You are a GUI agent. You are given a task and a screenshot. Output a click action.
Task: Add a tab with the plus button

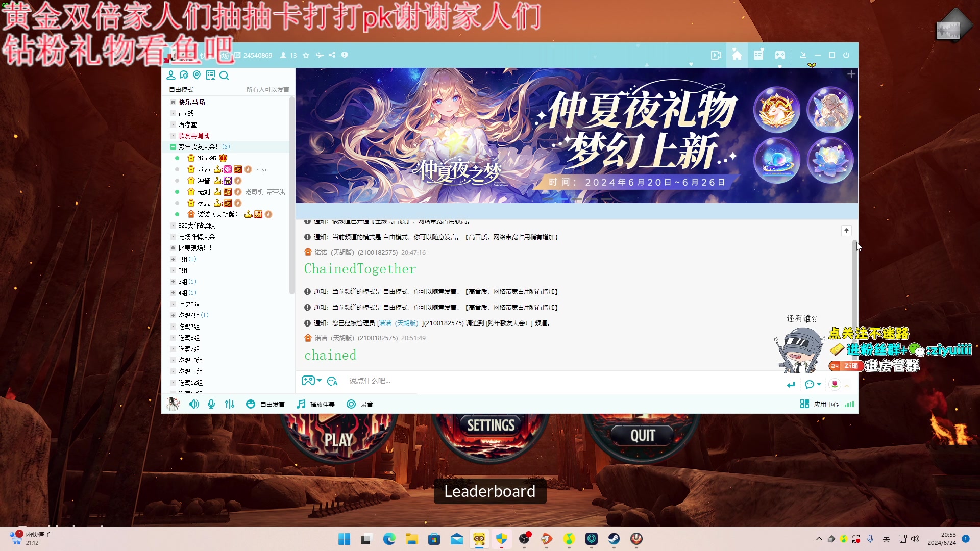(x=851, y=74)
